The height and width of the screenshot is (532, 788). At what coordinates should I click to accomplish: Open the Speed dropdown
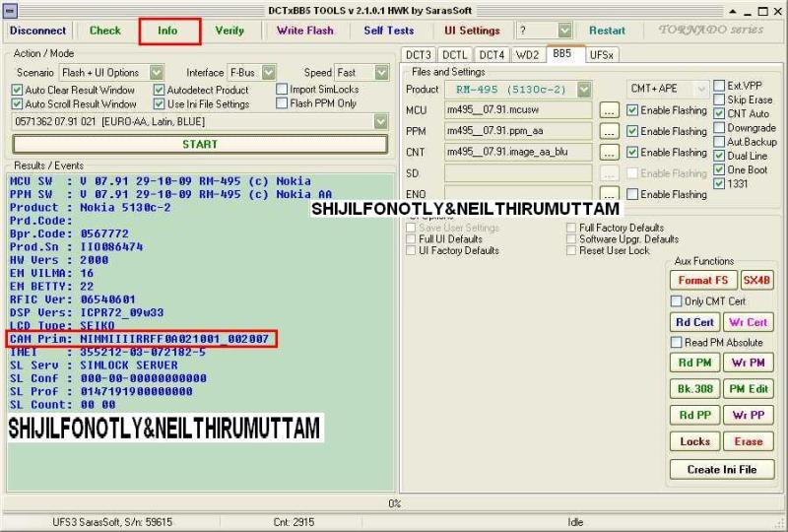coord(381,72)
